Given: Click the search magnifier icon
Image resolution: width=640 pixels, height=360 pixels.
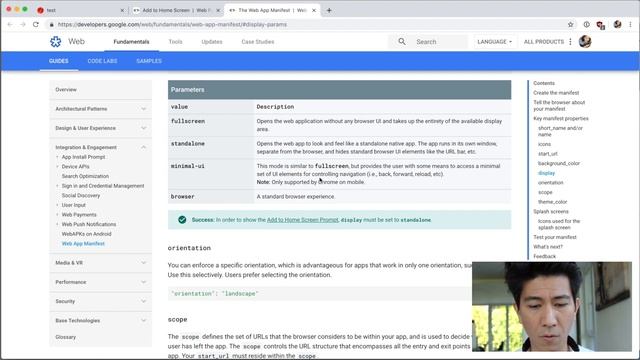Looking at the screenshot, I should 402,42.
